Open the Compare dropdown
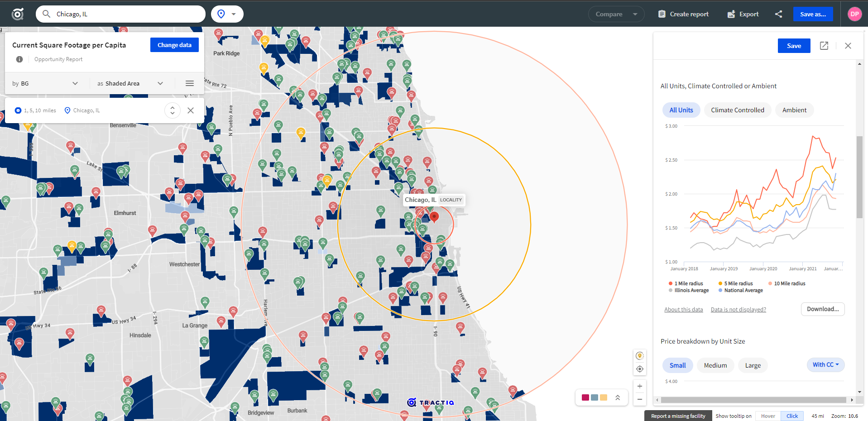Screen dimensions: 868x421 [x=616, y=14]
